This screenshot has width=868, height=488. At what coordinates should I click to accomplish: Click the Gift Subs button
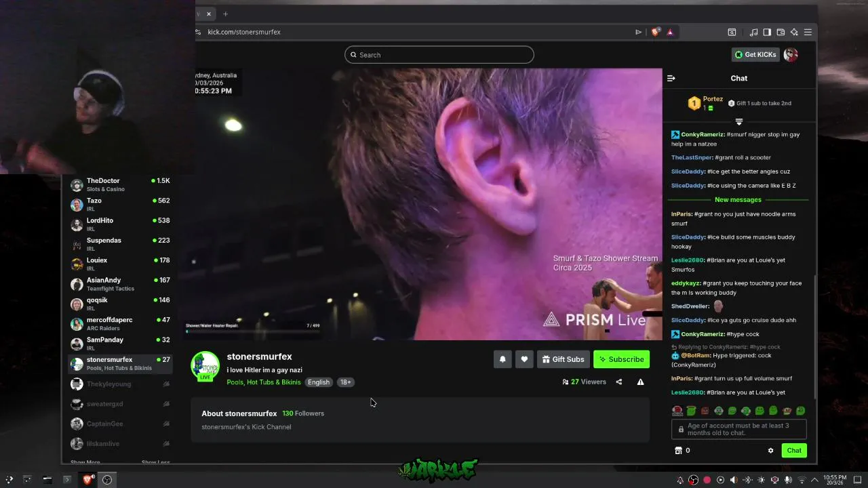pyautogui.click(x=563, y=359)
